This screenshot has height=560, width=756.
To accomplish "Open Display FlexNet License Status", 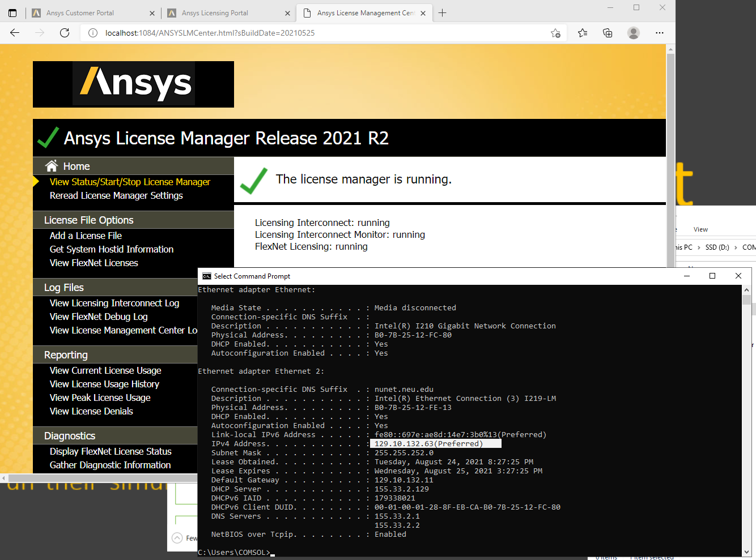I will click(111, 451).
